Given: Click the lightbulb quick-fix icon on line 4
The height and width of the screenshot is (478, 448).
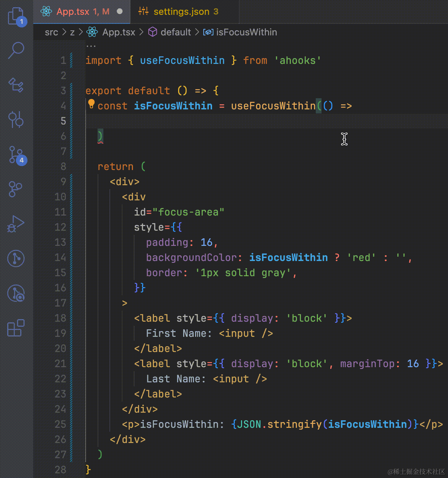Looking at the screenshot, I should point(91,104).
